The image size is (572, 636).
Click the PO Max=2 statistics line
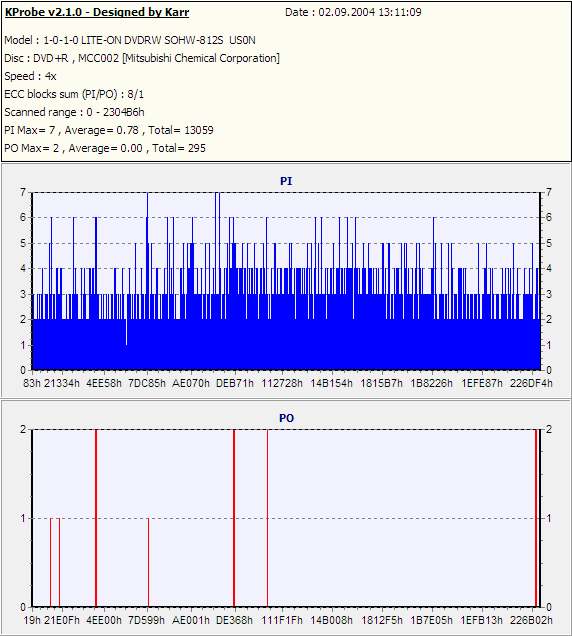[105, 148]
